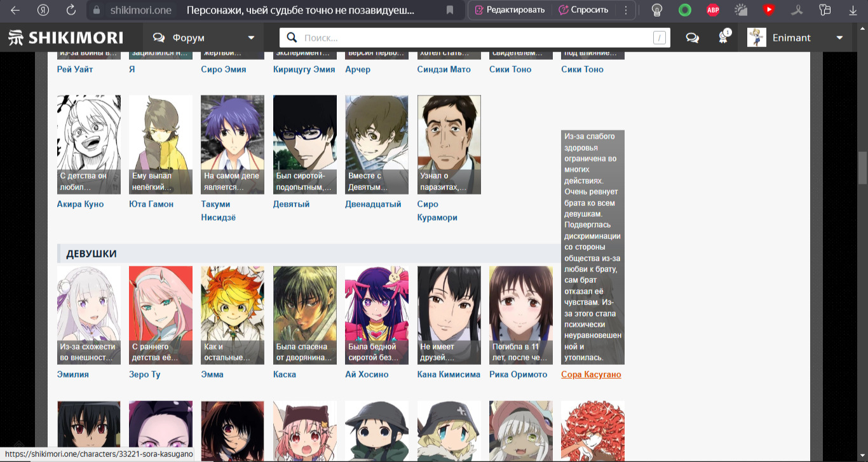Click the YouTube extension icon
Image resolution: width=868 pixels, height=462 pixels.
[x=769, y=10]
